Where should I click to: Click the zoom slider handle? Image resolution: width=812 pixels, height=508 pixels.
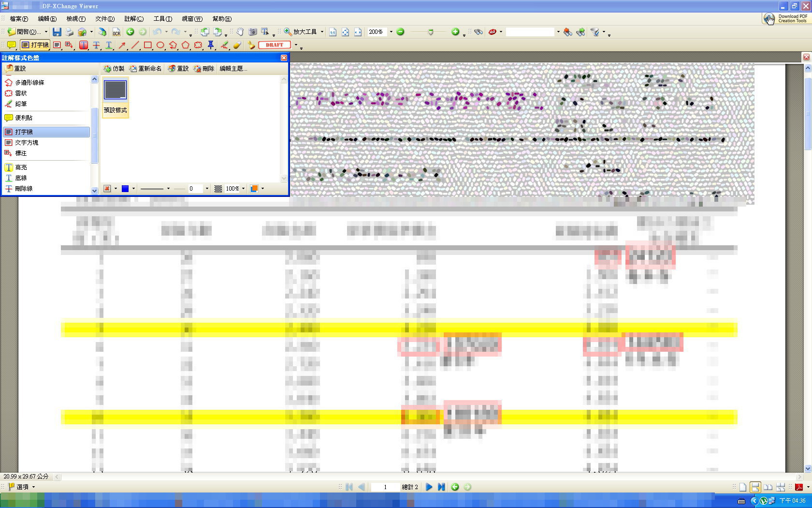click(x=430, y=32)
